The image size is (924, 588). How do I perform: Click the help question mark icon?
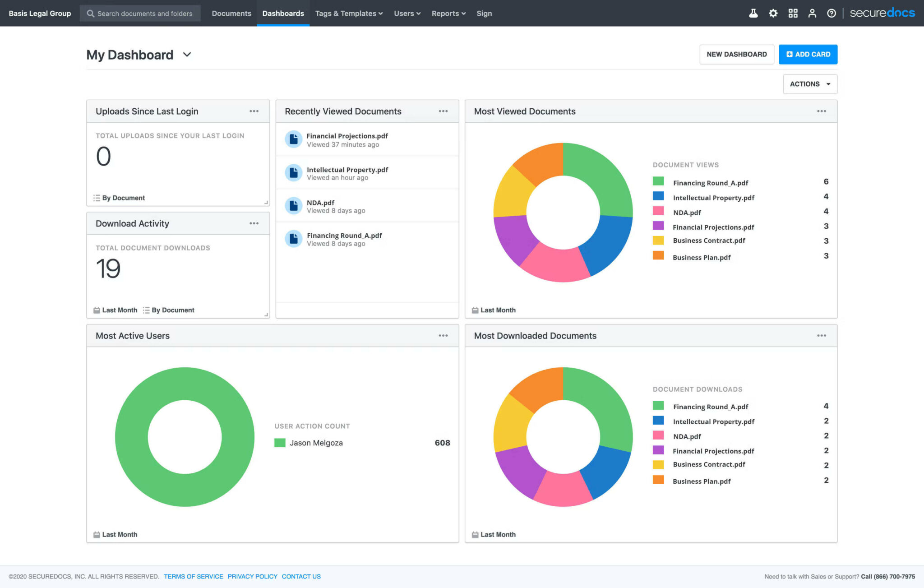pos(832,13)
